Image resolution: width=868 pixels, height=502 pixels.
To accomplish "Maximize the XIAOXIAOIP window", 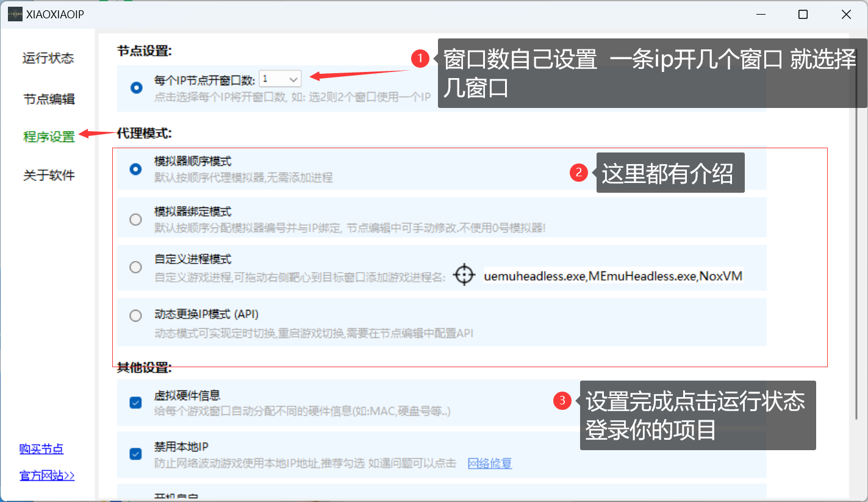I will pyautogui.click(x=803, y=15).
